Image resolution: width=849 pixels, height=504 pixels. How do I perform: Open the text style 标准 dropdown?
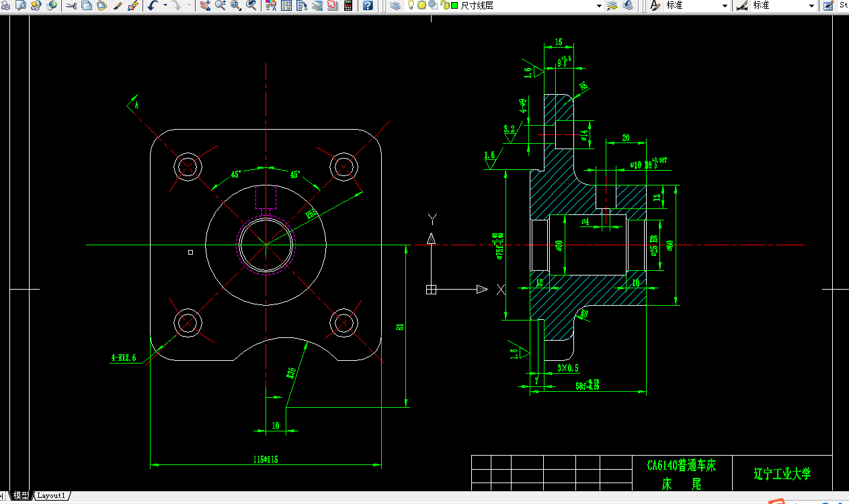coord(725,5)
